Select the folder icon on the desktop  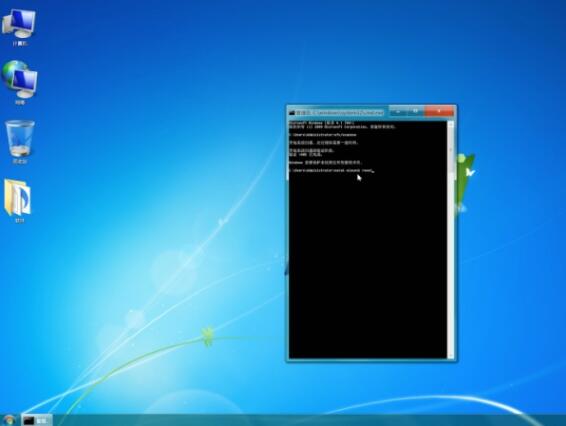point(18,200)
